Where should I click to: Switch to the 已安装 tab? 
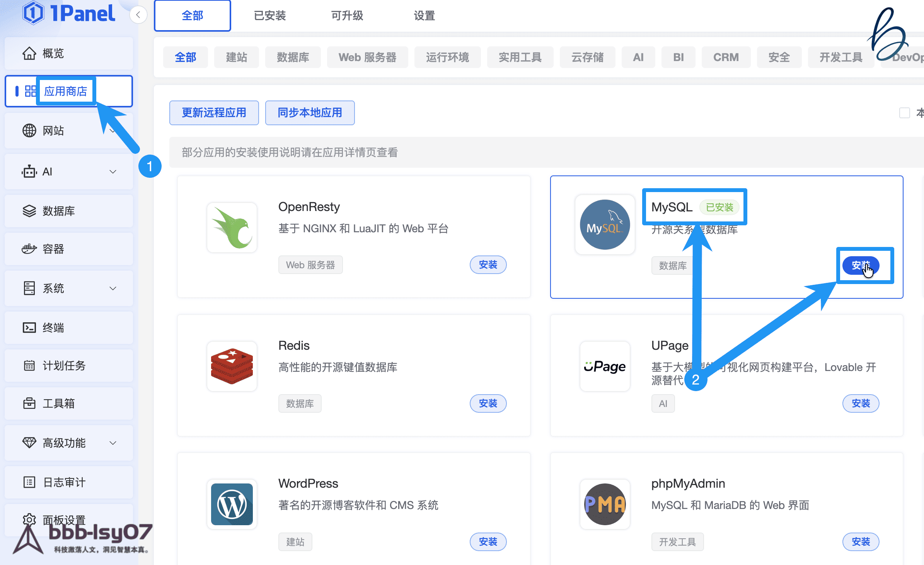pos(270,15)
